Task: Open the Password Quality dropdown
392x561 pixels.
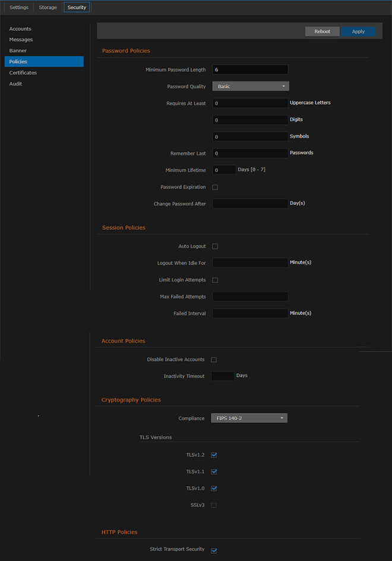Action: [250, 86]
